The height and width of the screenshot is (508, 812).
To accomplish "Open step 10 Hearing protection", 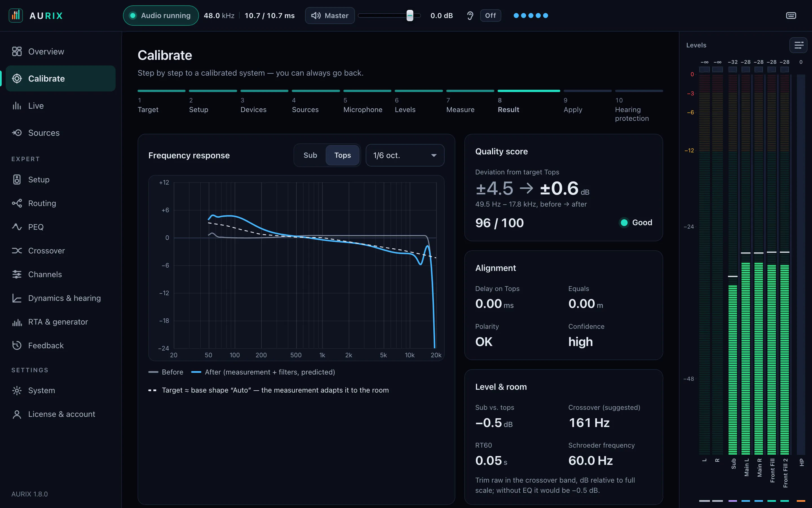I will 639,106.
